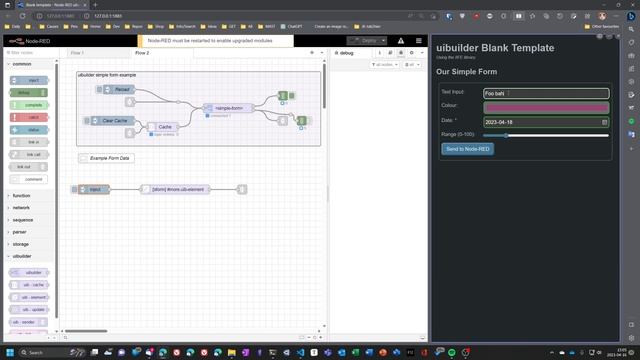Zoom out the flow canvas

(309, 338)
